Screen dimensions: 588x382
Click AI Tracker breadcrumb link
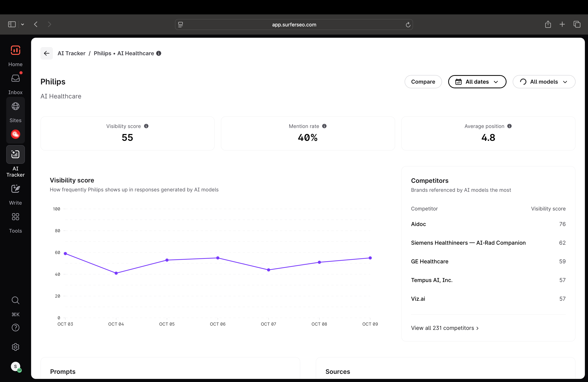coord(71,53)
